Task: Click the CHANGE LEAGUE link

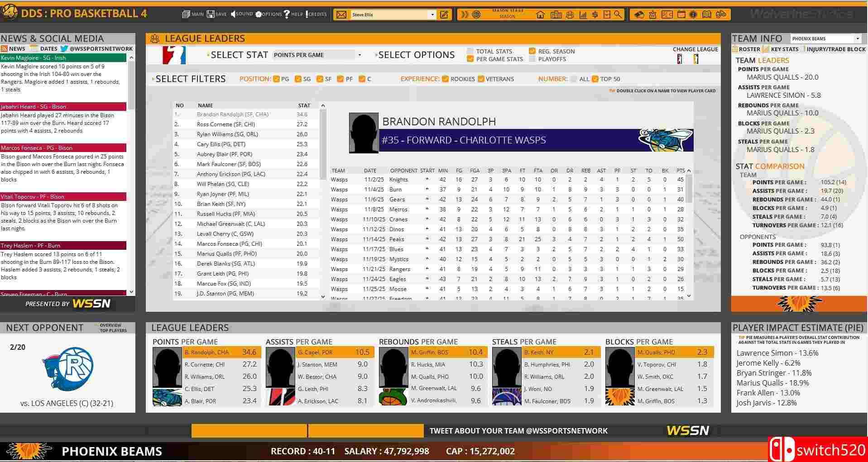Action: coord(695,49)
